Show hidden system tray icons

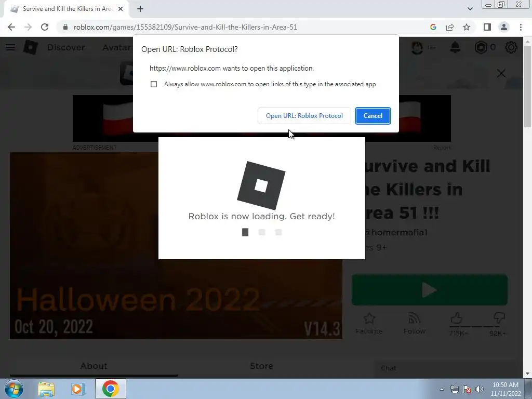(x=442, y=389)
